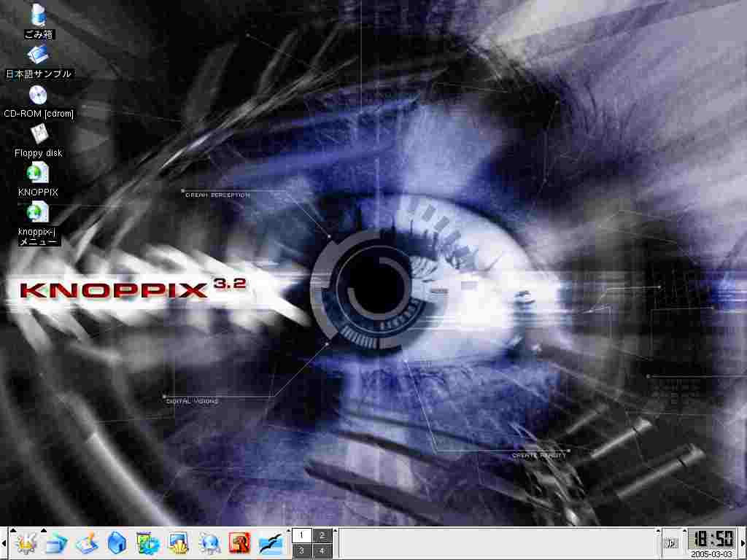Hide the panel using the left edge arrow
The image size is (747, 560).
(x=3, y=543)
